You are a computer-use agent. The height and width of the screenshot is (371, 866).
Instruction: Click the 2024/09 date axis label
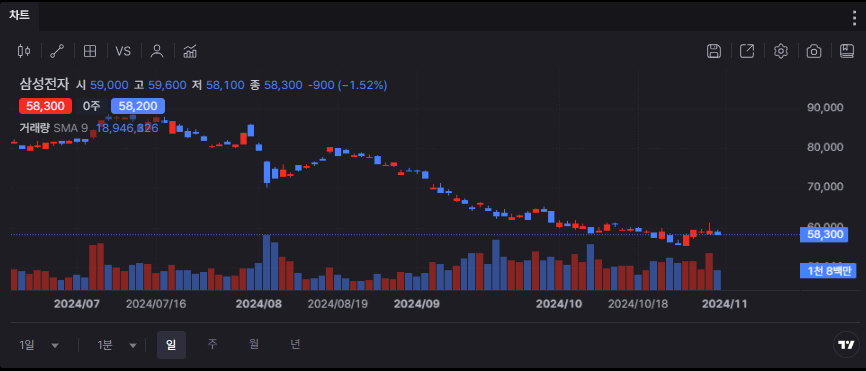click(416, 304)
